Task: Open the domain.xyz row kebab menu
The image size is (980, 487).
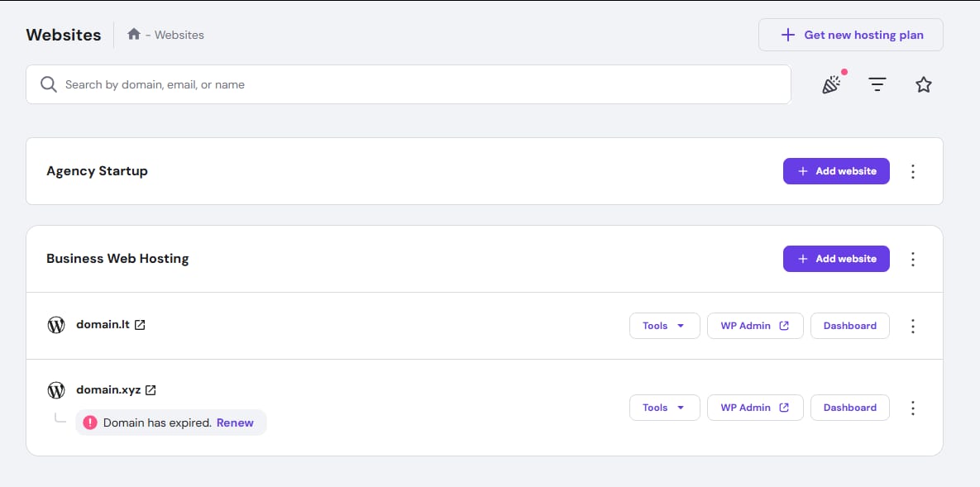Action: pyautogui.click(x=913, y=408)
